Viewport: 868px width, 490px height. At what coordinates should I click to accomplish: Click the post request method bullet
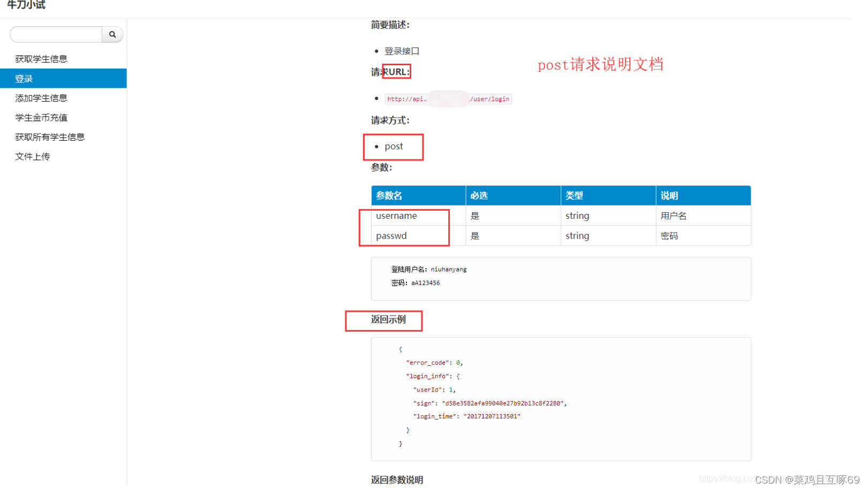pyautogui.click(x=394, y=146)
